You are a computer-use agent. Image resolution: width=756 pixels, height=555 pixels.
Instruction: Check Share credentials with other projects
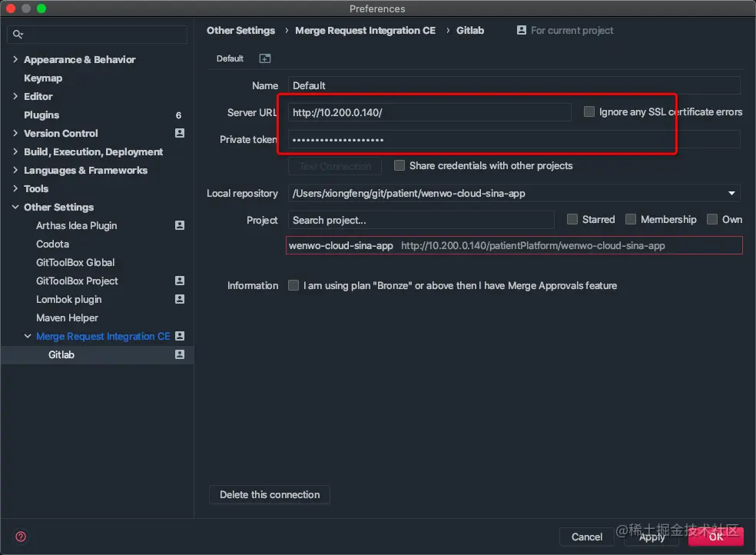(x=400, y=165)
